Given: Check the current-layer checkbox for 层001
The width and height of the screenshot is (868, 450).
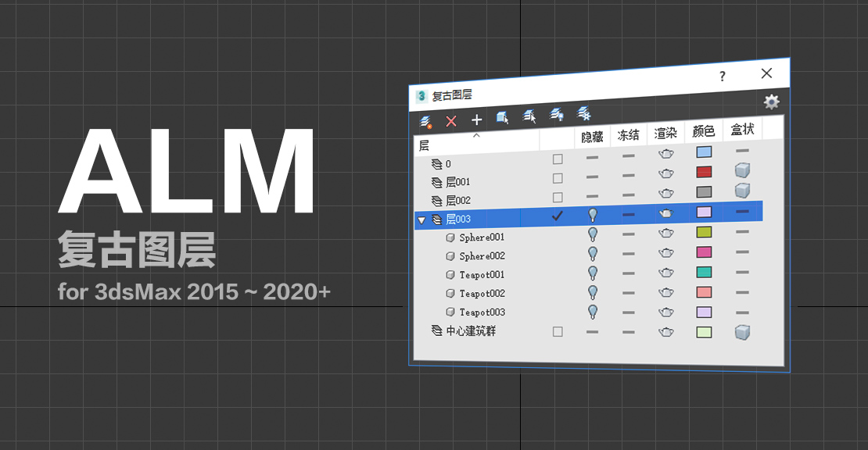Looking at the screenshot, I should 558,179.
